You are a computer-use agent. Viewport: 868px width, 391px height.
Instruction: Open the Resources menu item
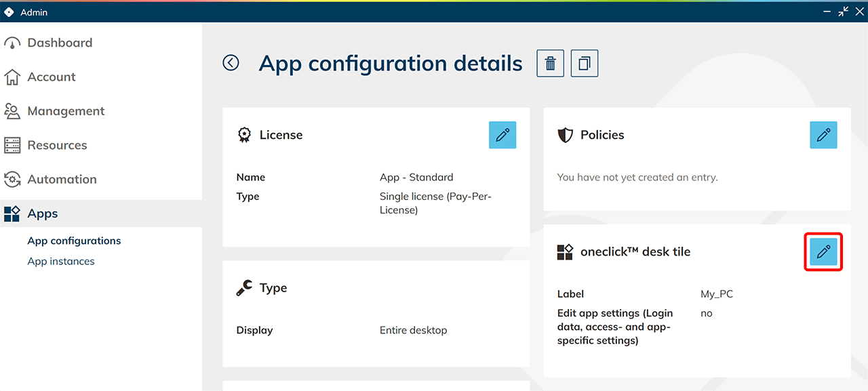(x=57, y=145)
